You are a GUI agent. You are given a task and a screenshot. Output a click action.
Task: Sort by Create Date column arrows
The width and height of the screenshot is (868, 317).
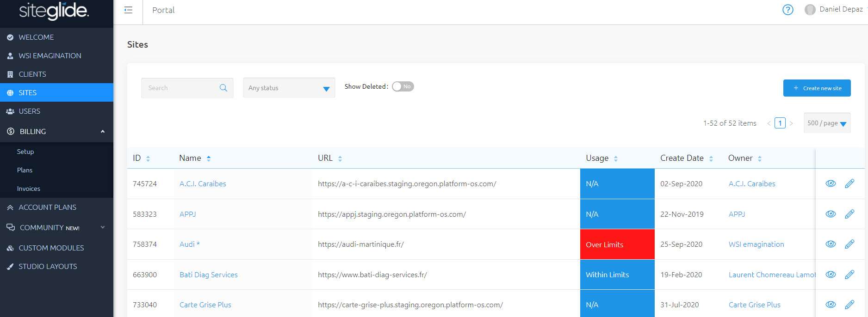(x=711, y=158)
